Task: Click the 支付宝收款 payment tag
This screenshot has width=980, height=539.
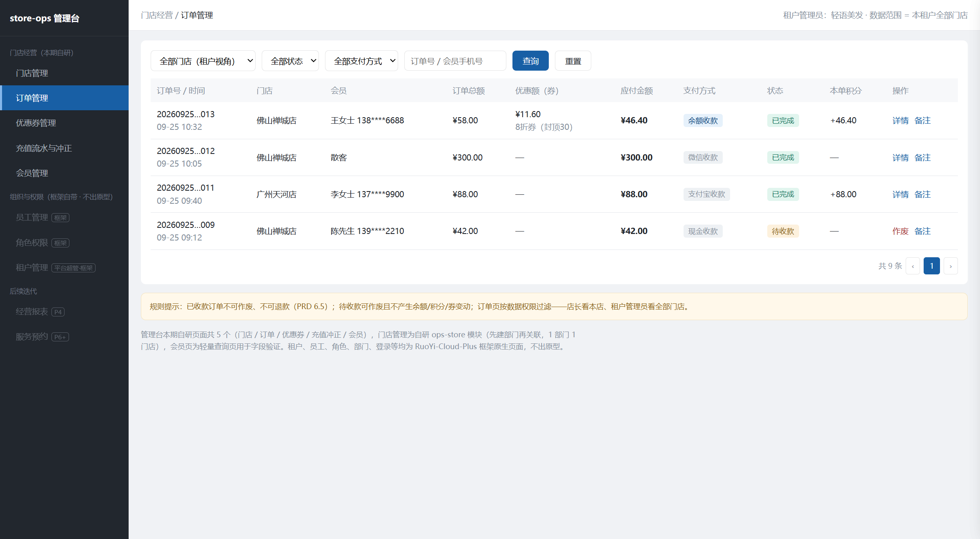Action: (x=706, y=194)
